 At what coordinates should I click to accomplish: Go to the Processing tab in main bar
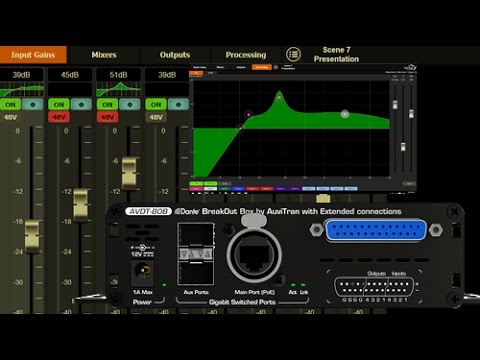(x=246, y=55)
